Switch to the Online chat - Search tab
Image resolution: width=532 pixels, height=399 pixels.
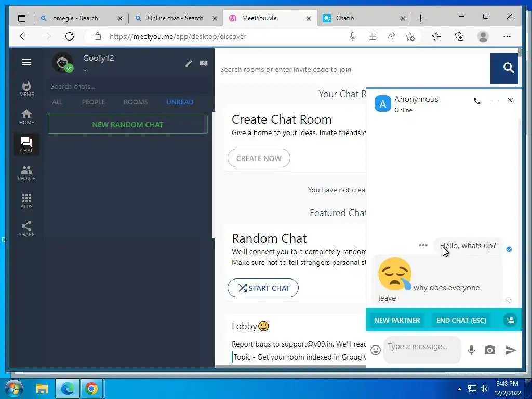(175, 18)
